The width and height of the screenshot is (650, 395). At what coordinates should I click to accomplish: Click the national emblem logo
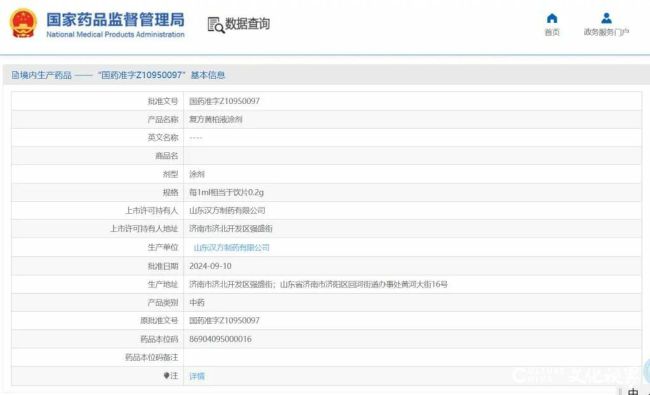23,24
